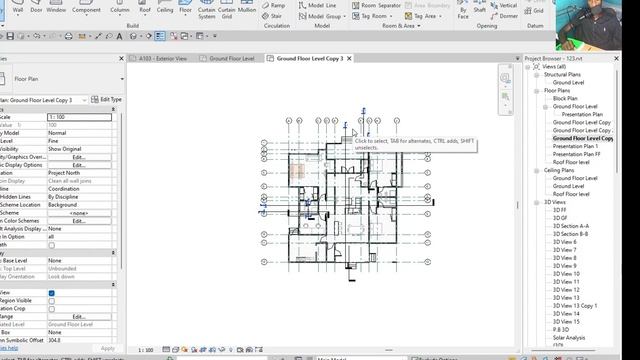Toggle the Crop Region Visible checkbox
640x360 pixels.
[51, 301]
